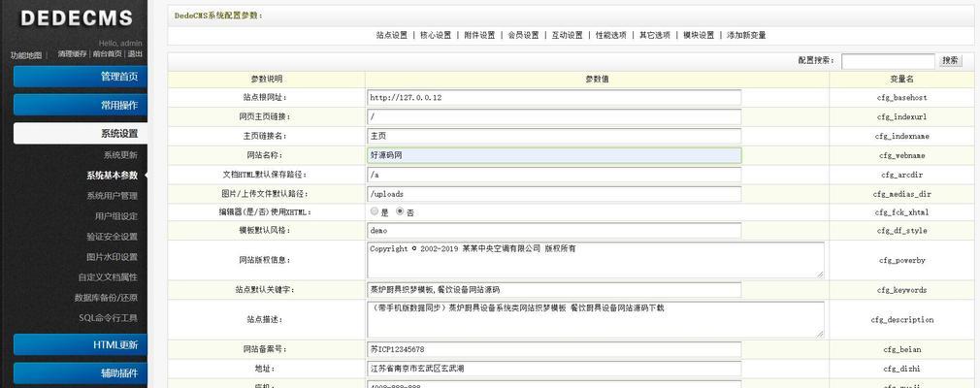Click the cfg_arcdir variable name
Screen dimensions: 980x388
coord(901,175)
